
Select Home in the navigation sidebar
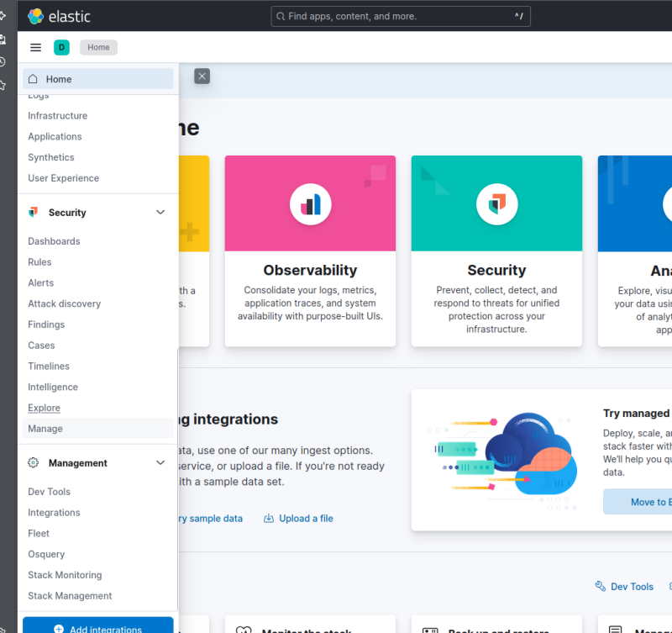click(x=59, y=79)
